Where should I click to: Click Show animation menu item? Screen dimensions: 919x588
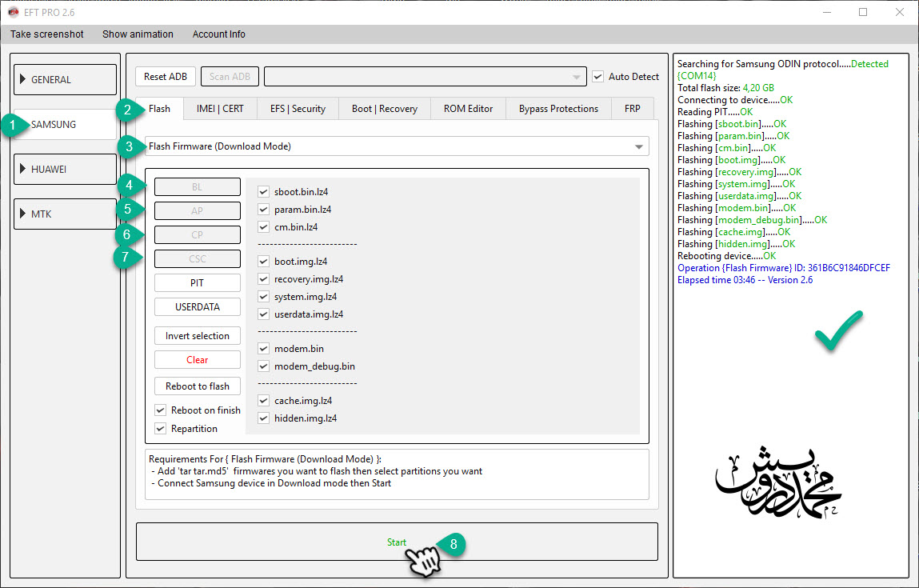138,34
